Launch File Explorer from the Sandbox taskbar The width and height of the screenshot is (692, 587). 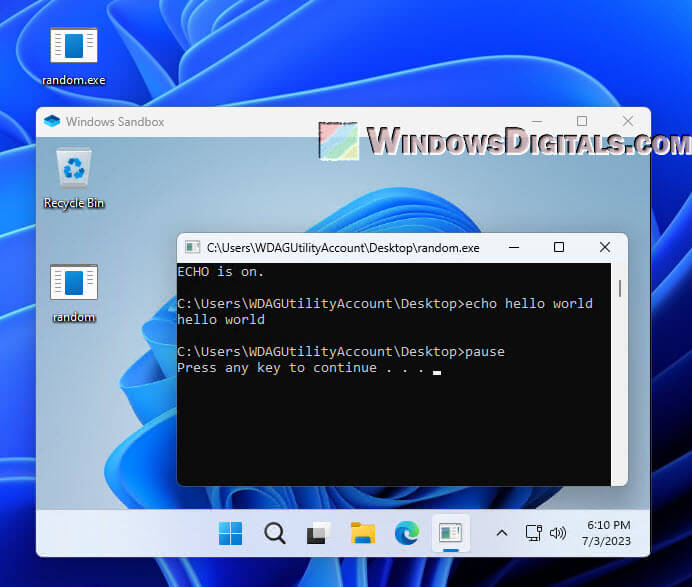tap(363, 533)
